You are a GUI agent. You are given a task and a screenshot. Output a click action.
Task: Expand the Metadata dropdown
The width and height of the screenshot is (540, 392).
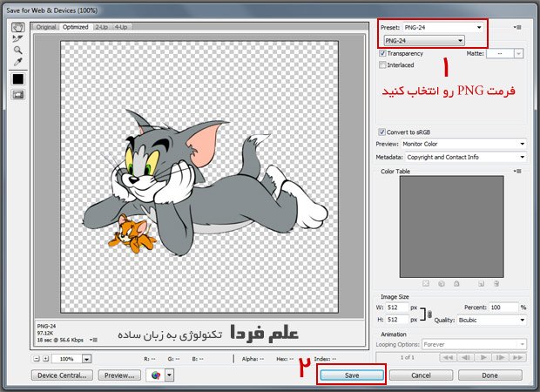[x=521, y=157]
